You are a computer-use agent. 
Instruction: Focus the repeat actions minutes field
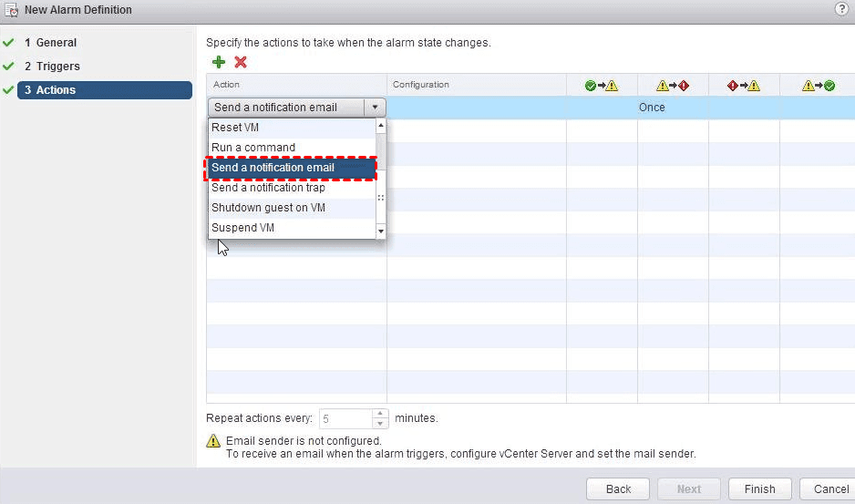(x=345, y=419)
